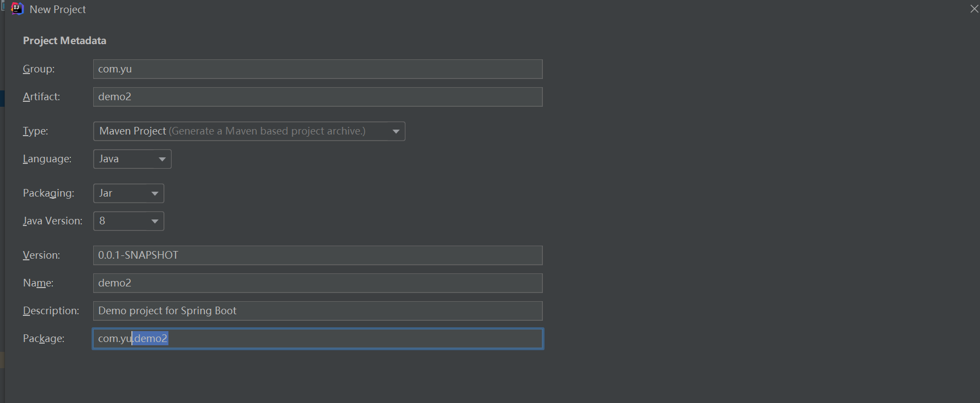Click the Group input field
Screen dimensions: 980x403
[x=318, y=69]
